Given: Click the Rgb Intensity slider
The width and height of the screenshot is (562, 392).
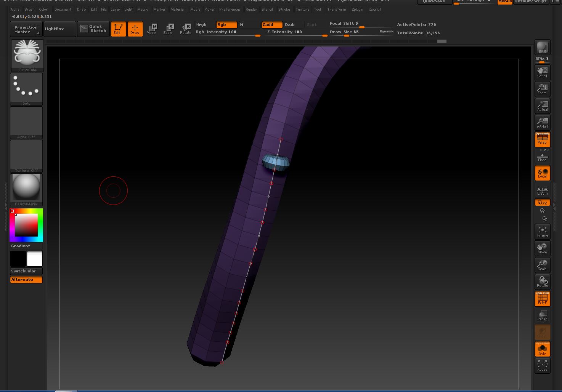Looking at the screenshot, I should (228, 32).
